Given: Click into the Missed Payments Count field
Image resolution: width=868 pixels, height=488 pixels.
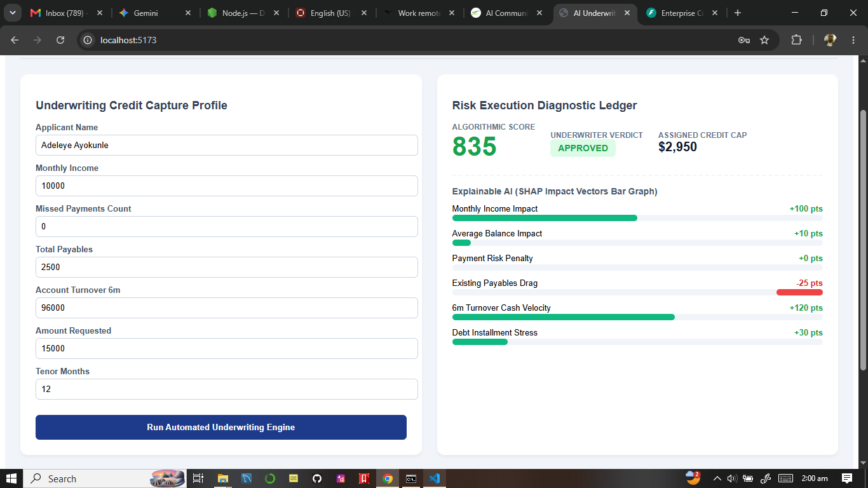Looking at the screenshot, I should 227,226.
